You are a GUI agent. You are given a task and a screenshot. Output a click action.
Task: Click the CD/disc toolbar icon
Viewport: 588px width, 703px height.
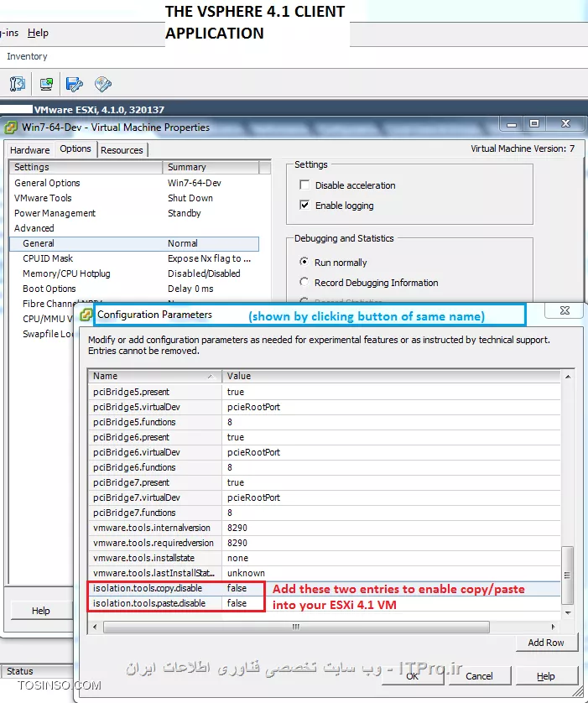click(x=103, y=84)
